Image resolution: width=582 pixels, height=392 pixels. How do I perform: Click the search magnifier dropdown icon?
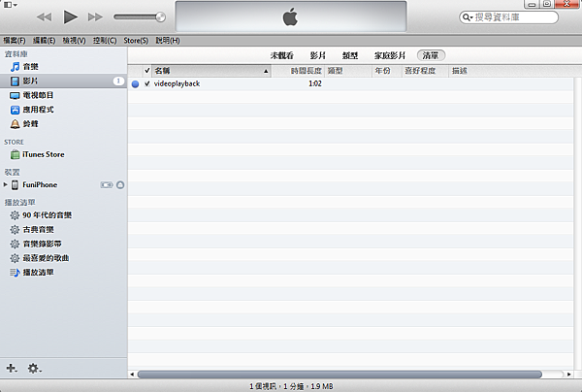point(468,17)
